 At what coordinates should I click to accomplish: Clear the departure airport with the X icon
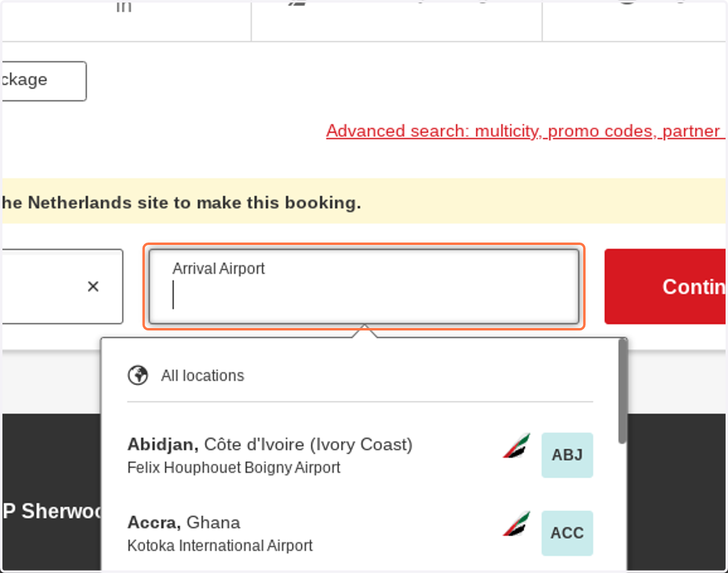(93, 286)
